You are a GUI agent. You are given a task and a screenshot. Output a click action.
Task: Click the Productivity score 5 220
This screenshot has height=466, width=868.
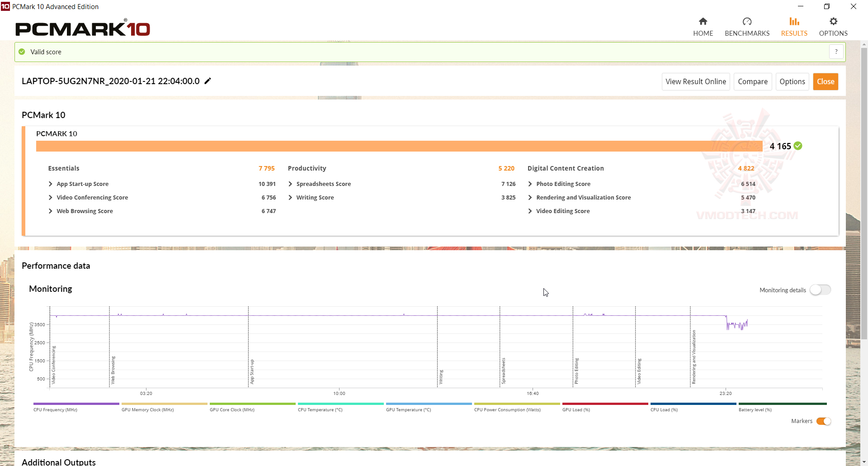[506, 168]
